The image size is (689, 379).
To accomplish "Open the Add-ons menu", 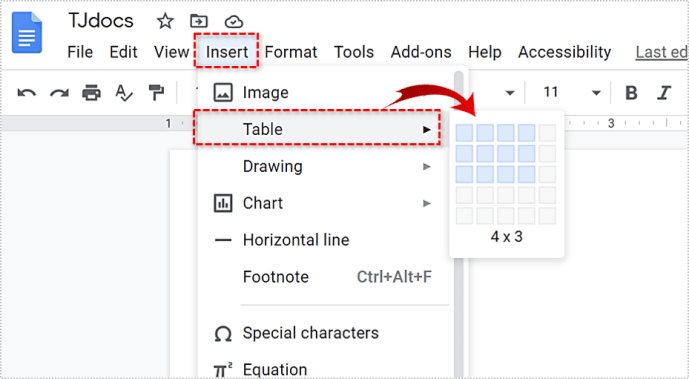I will tap(421, 52).
